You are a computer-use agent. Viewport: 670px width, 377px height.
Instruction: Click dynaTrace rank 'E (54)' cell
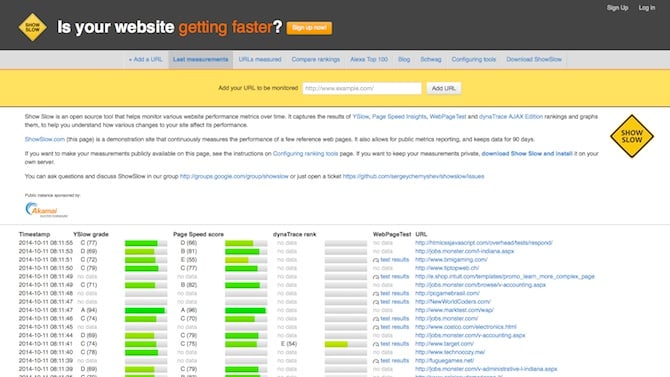pyautogui.click(x=288, y=344)
